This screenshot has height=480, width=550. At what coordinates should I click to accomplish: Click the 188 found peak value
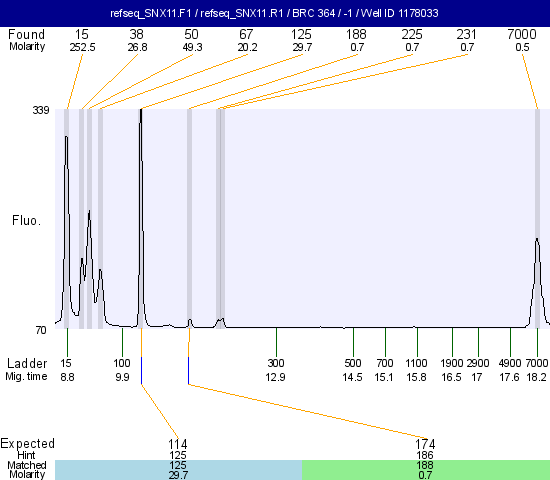pos(356,34)
